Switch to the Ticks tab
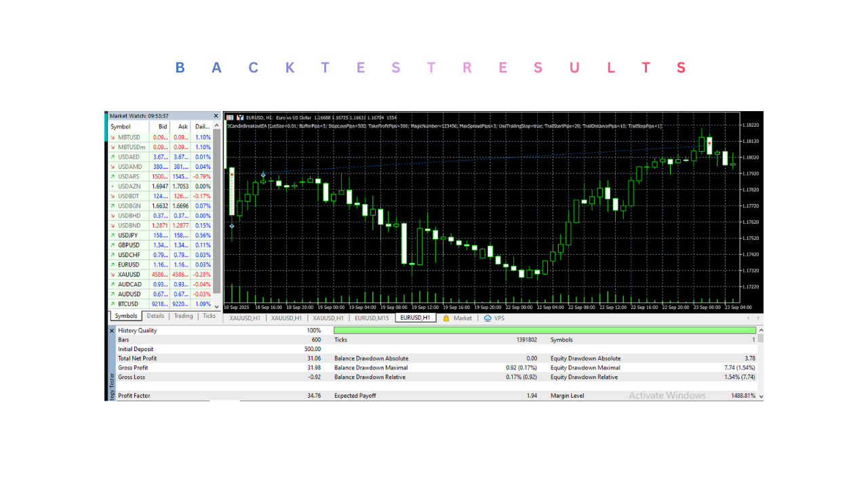Screen dimensions: 868x488 [x=208, y=316]
